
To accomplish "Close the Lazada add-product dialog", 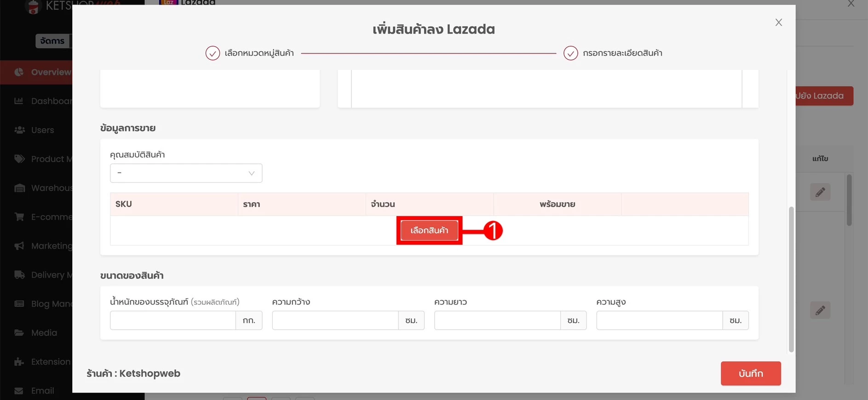I will (x=778, y=23).
